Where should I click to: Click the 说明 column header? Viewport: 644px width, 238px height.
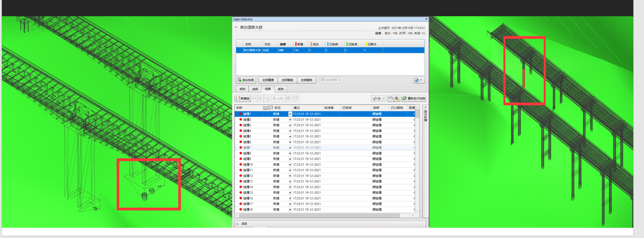point(380,108)
